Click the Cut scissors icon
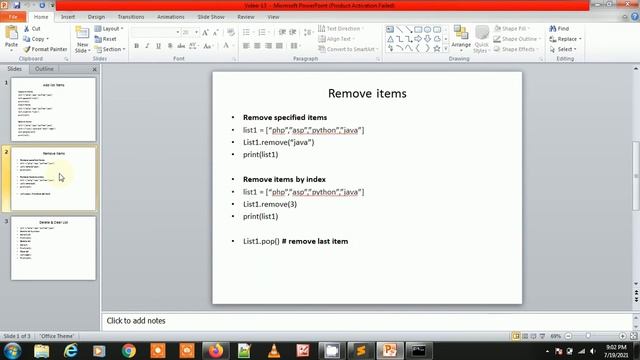The height and width of the screenshot is (360, 640). [27, 29]
